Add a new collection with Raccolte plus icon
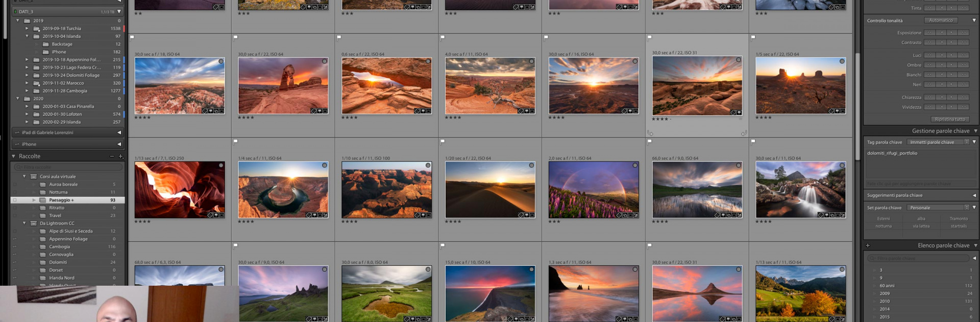Viewport: 980px width, 322px height. pos(121,156)
